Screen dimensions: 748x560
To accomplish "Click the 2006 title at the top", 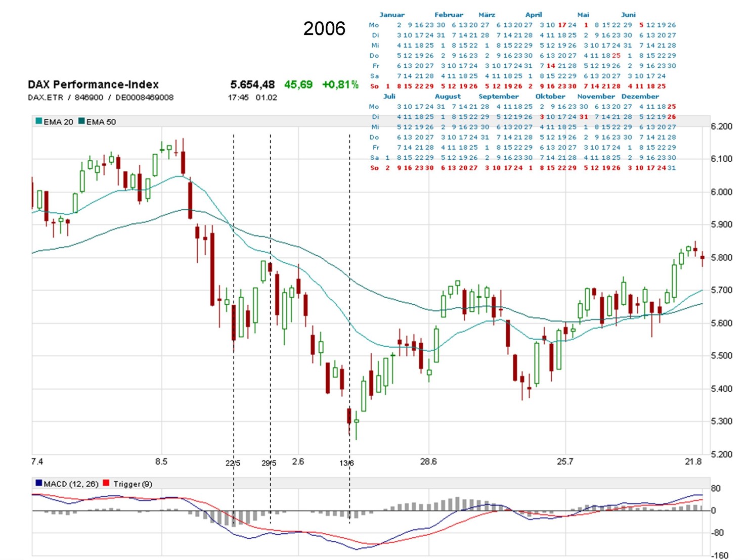I will point(324,29).
